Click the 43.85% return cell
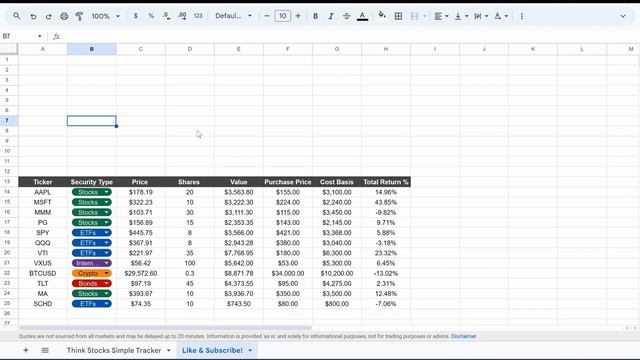640x360 pixels. click(x=386, y=202)
